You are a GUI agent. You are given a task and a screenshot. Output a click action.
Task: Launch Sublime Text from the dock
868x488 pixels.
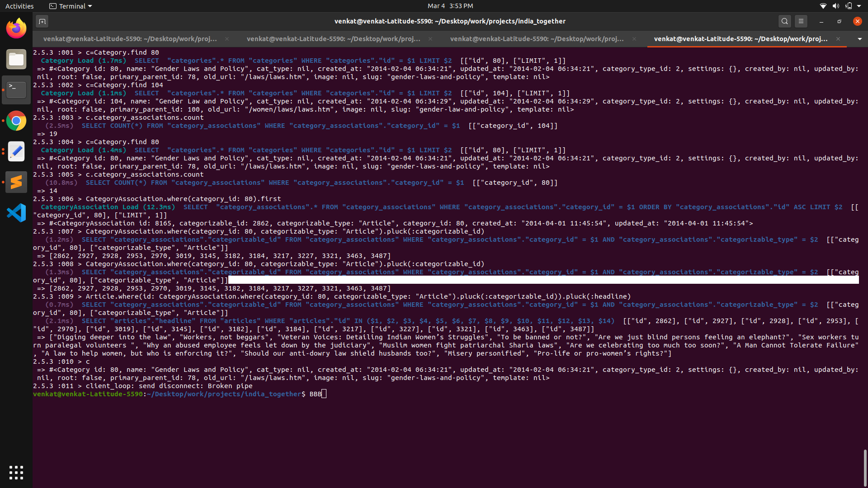tap(16, 182)
